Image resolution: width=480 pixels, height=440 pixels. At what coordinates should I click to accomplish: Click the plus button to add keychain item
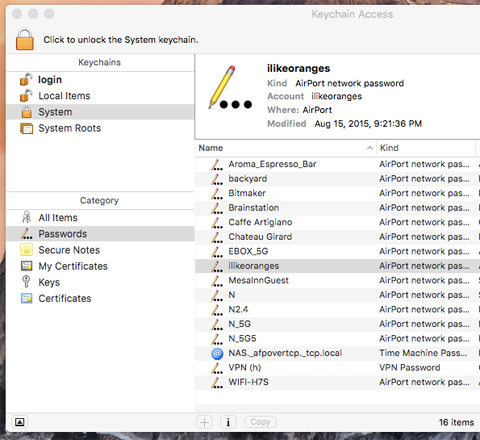click(x=204, y=422)
